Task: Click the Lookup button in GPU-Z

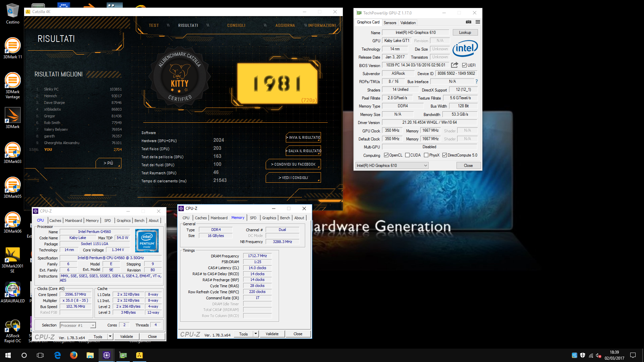Action: click(465, 33)
